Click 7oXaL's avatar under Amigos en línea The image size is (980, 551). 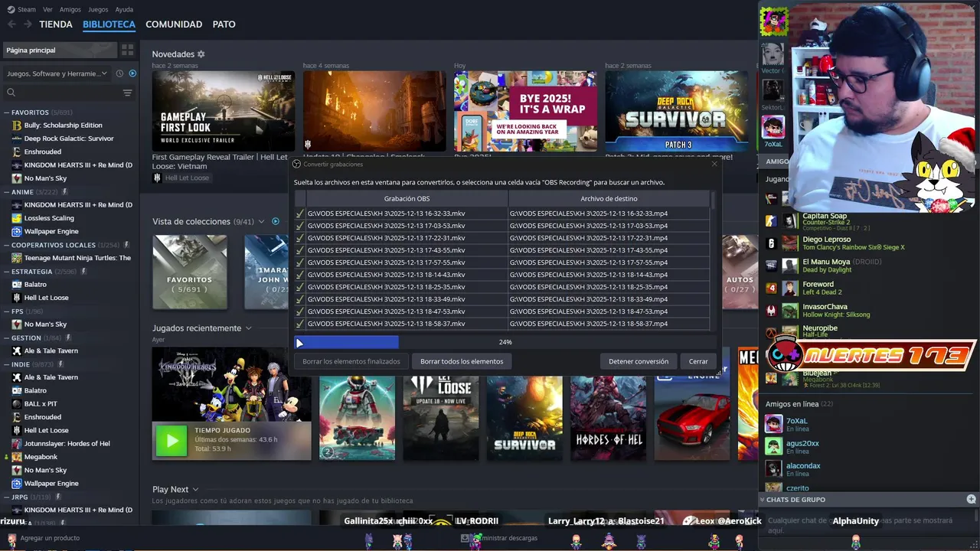(774, 424)
